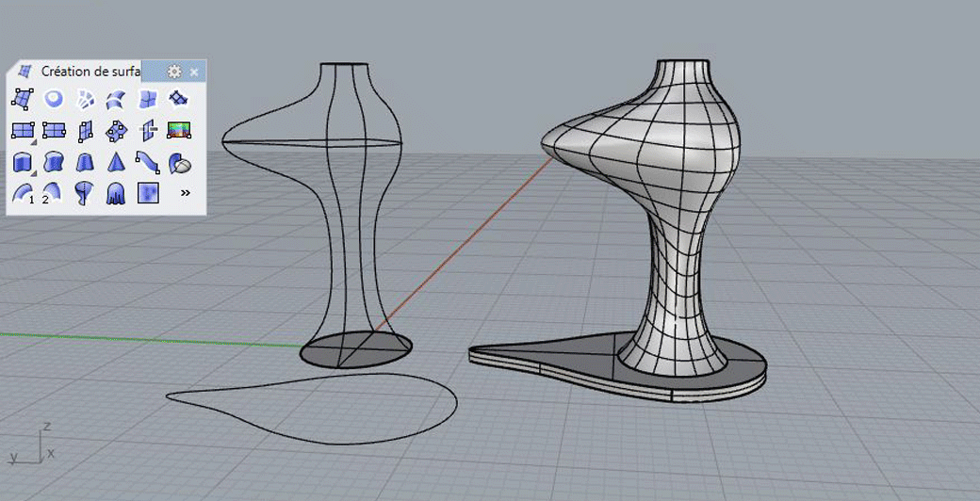This screenshot has width=980, height=501.
Task: Select the Patch surface tool
Action: 179,98
